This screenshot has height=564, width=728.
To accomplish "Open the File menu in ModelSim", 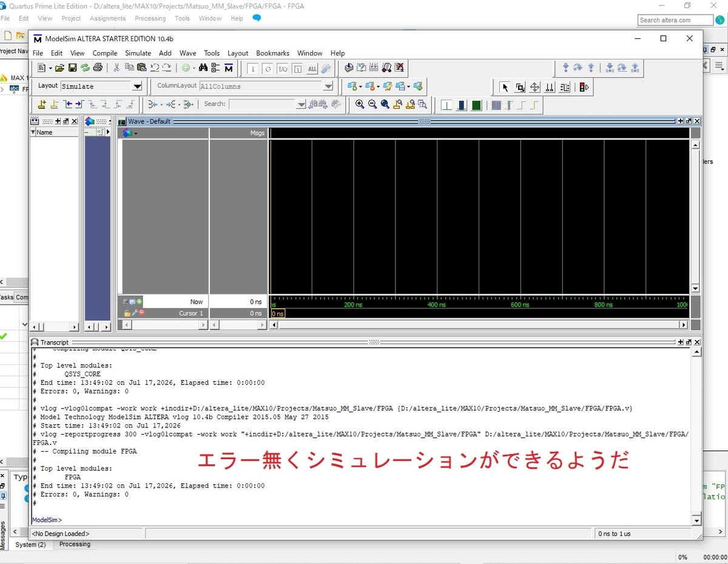I will (x=38, y=53).
